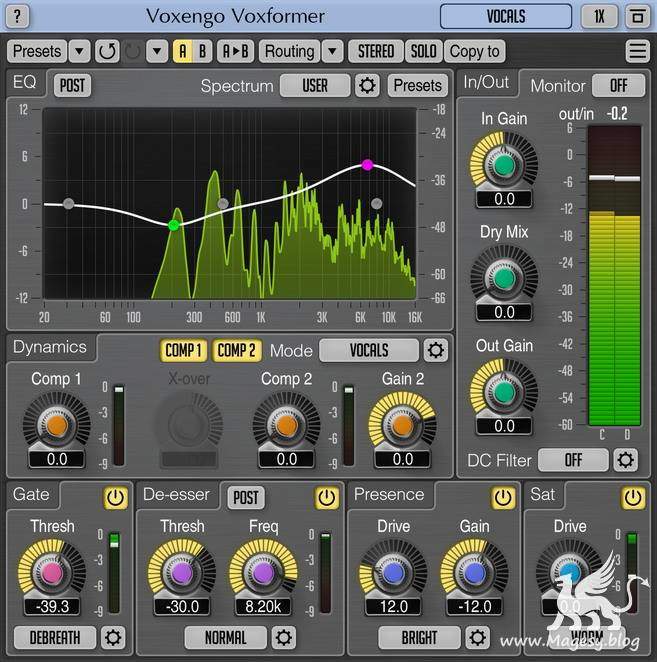Click the Comp 2 knob
The width and height of the screenshot is (657, 662).
point(287,425)
